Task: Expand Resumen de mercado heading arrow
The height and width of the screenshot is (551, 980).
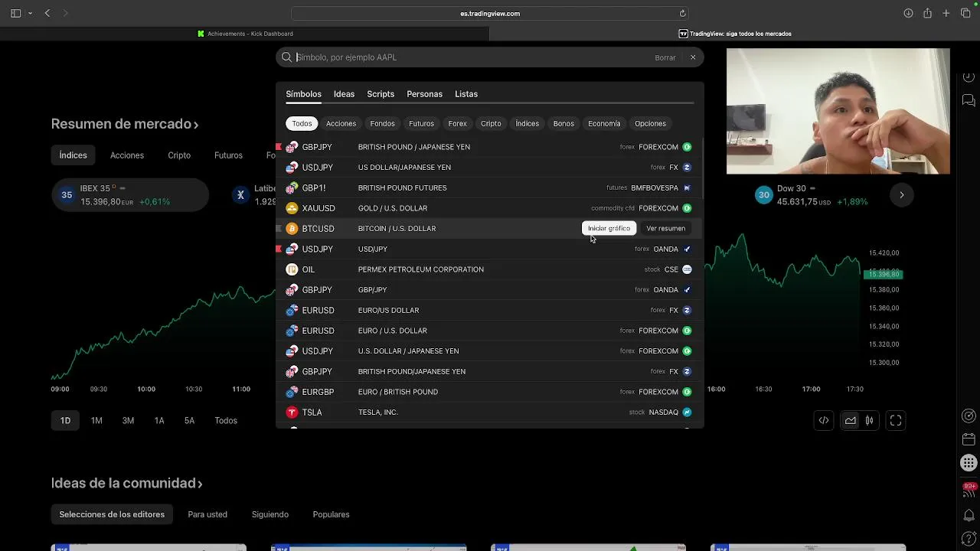Action: [x=196, y=125]
